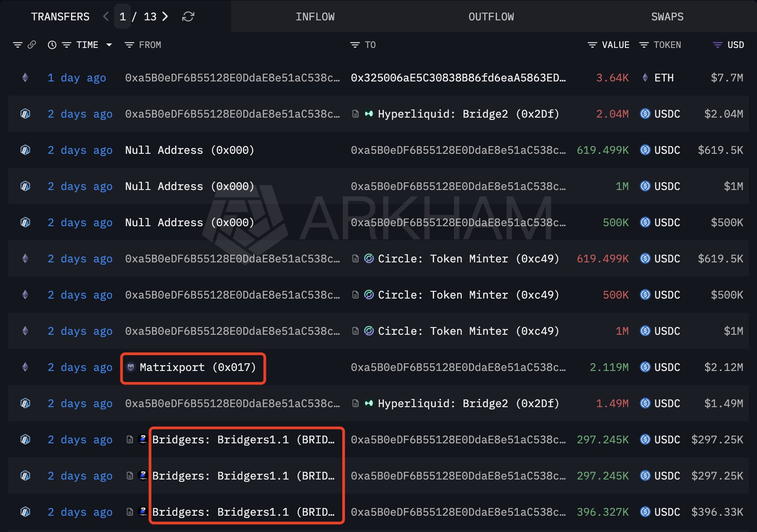Image resolution: width=757 pixels, height=532 pixels.
Task: Switch to the INFLOW tab
Action: pos(315,17)
